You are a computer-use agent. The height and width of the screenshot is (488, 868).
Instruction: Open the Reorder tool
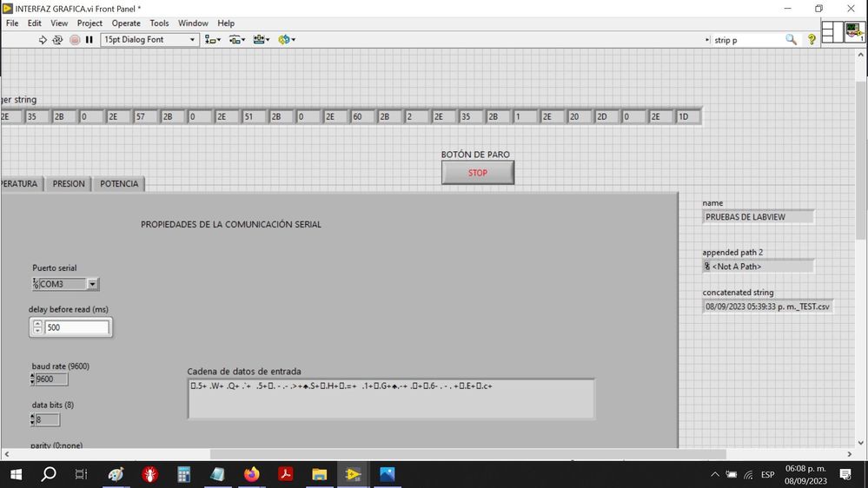pos(287,40)
